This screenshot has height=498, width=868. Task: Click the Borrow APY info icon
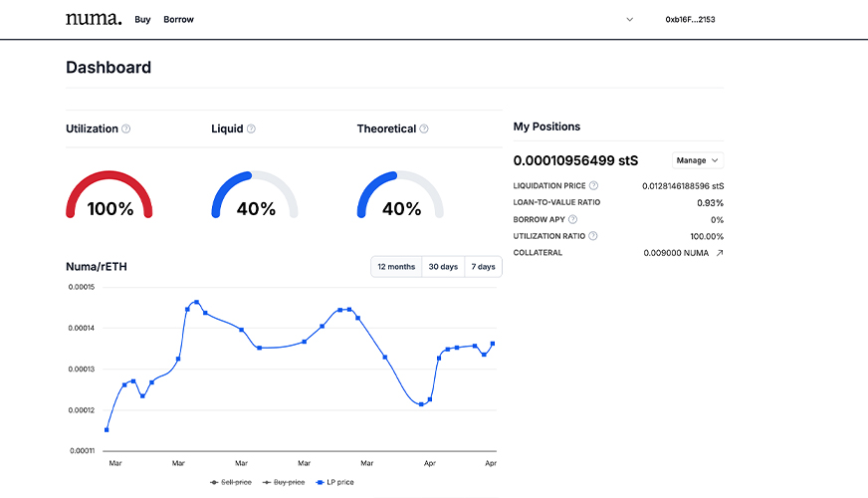point(572,219)
